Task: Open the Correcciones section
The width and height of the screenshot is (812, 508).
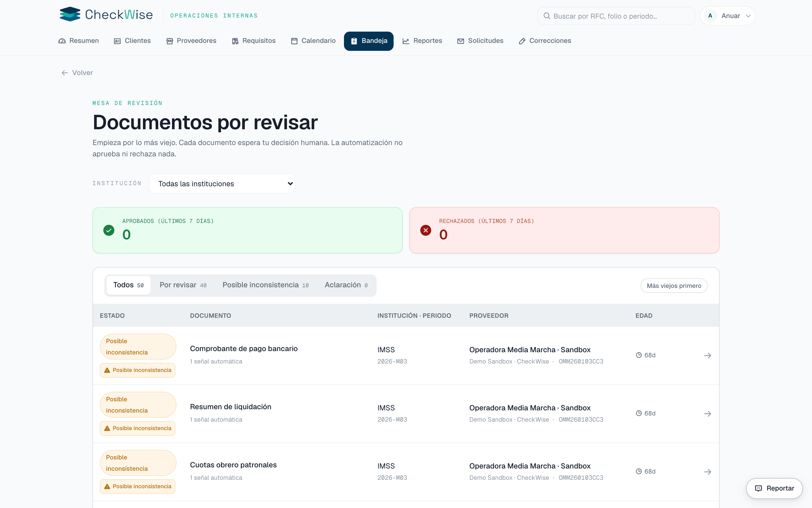Action: [x=545, y=41]
